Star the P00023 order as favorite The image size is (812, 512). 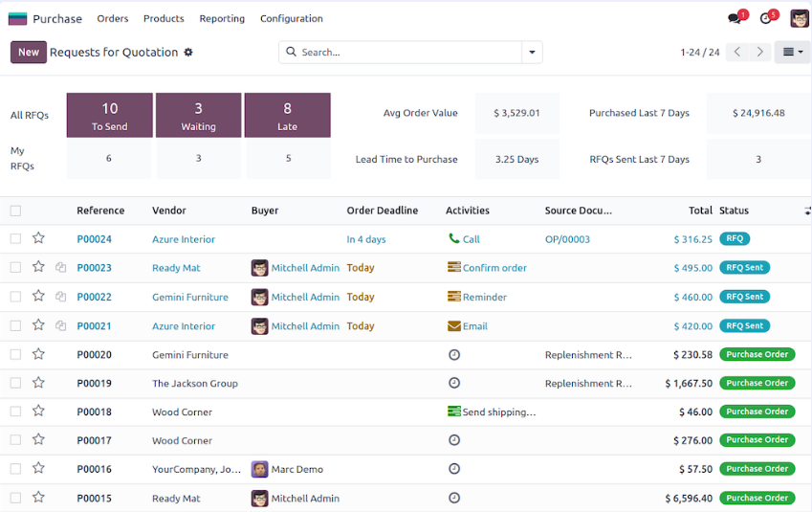pos(38,267)
